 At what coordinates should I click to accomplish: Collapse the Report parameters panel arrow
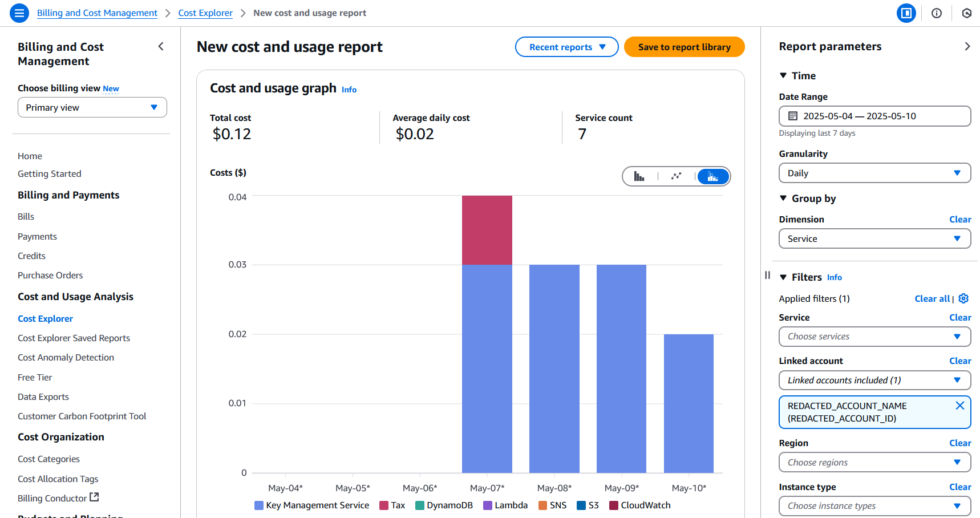[x=967, y=47]
